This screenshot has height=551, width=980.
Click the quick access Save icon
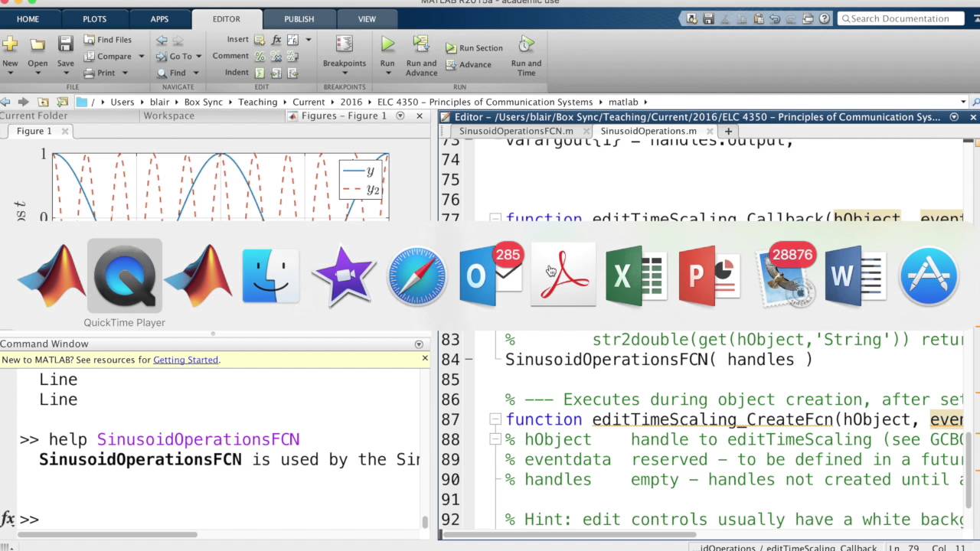[x=708, y=18]
